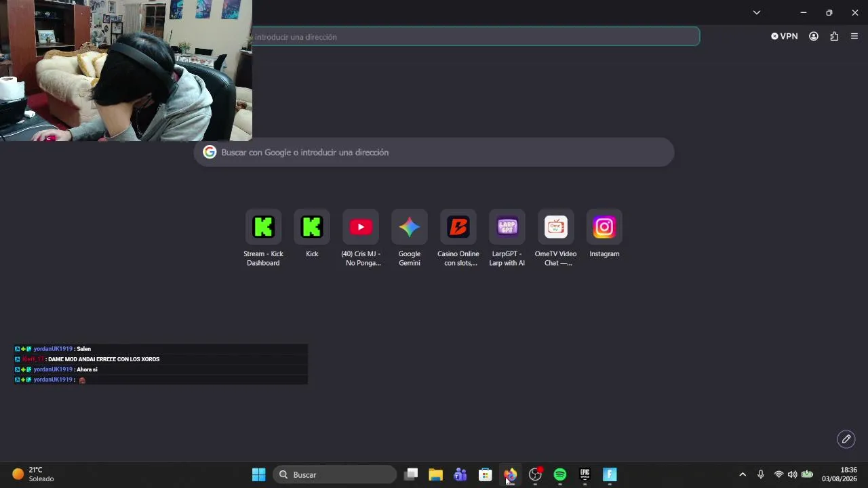This screenshot has height=488, width=868.
Task: Click the chat message "Ahora si"
Action: (87, 369)
